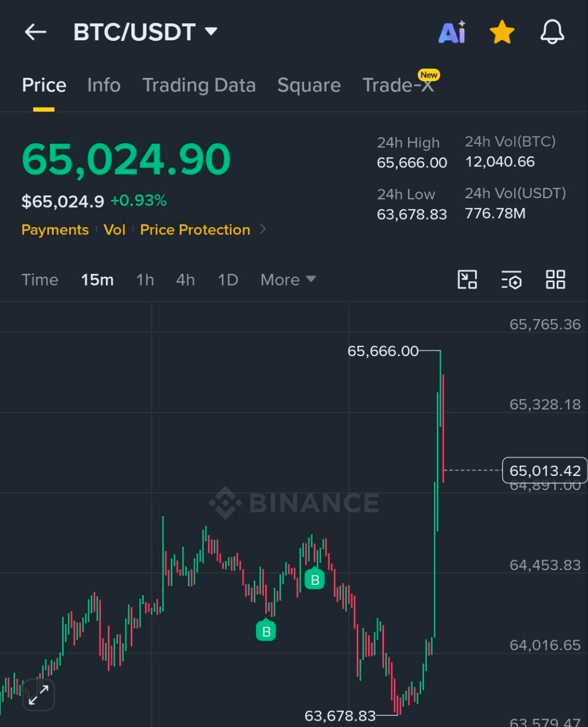Tap the Price Protection tag
The image size is (588, 727).
195,230
